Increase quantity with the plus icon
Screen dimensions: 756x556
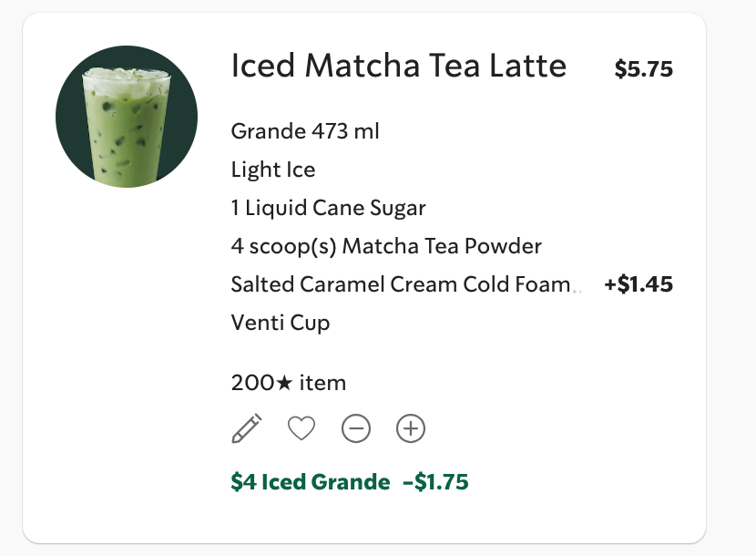(411, 428)
